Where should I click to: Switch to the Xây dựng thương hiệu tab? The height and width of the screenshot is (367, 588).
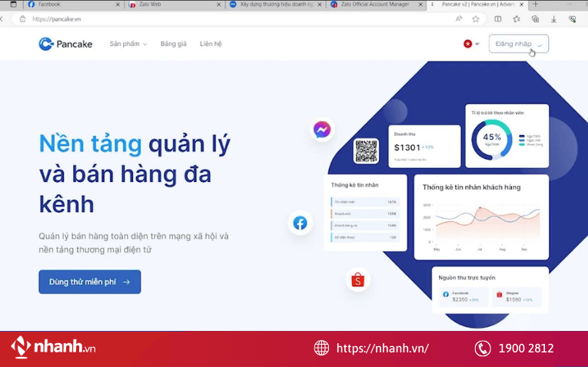[276, 5]
